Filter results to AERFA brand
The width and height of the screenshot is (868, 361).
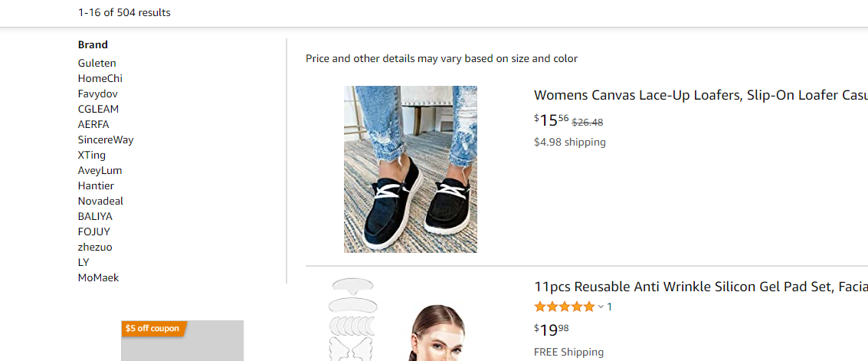tap(93, 124)
